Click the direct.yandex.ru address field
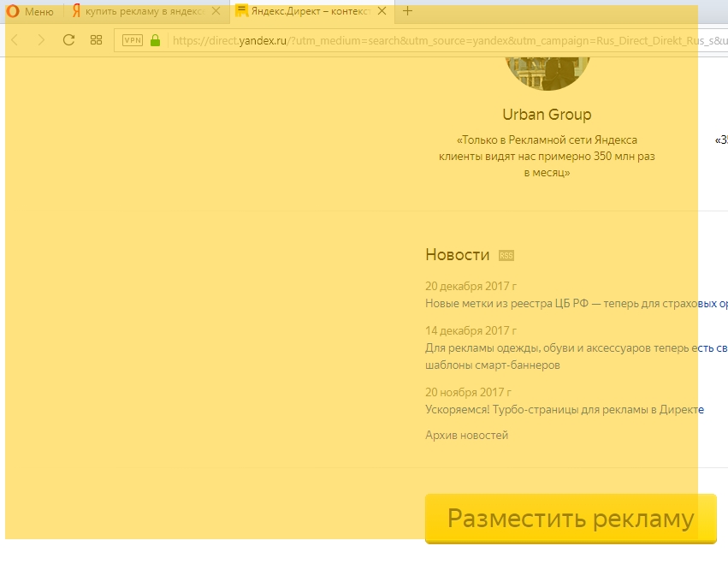Image resolution: width=728 pixels, height=570 pixels. [428, 40]
